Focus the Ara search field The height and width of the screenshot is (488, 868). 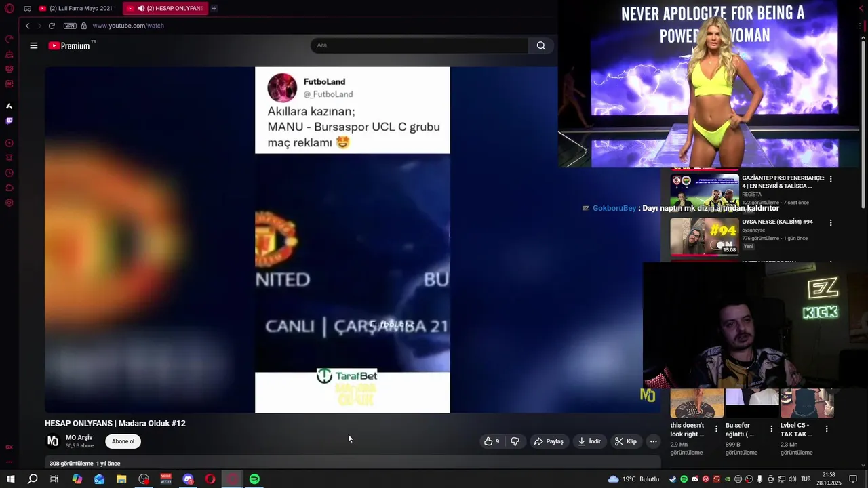[x=419, y=45]
